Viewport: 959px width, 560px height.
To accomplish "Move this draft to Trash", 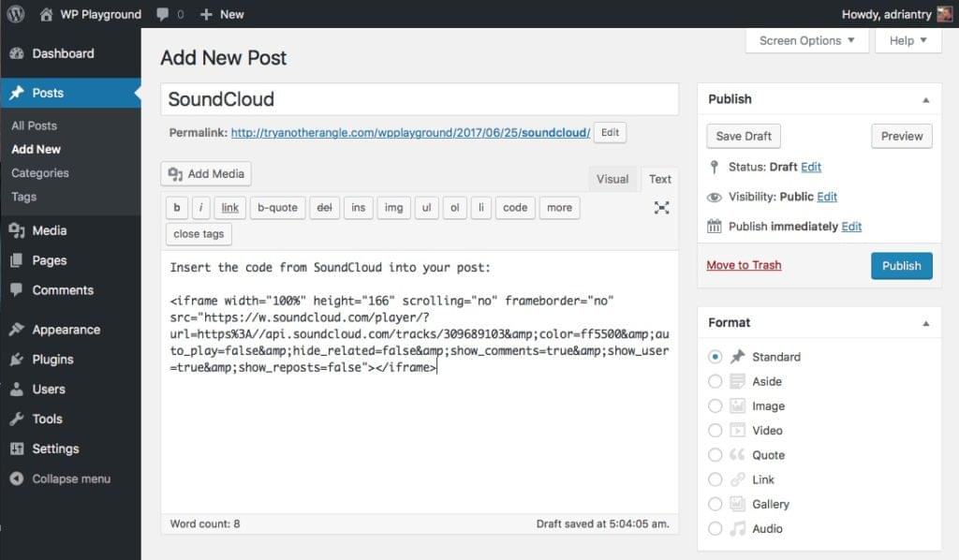I will [744, 265].
